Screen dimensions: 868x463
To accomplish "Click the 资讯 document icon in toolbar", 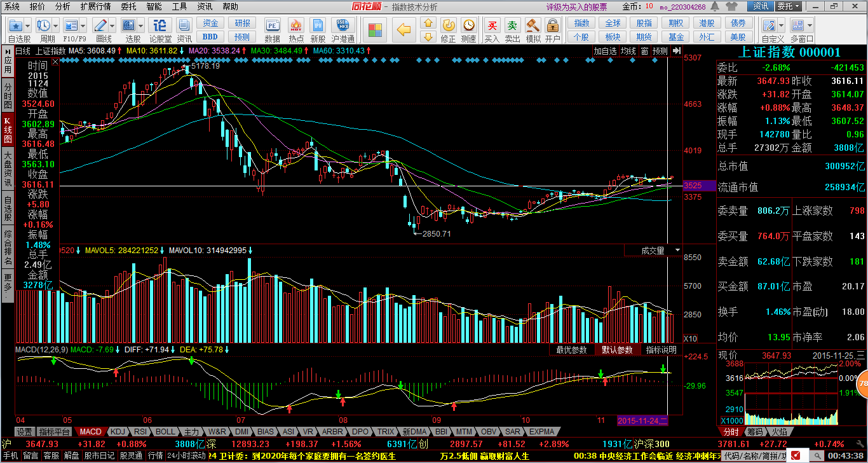I will tap(185, 25).
